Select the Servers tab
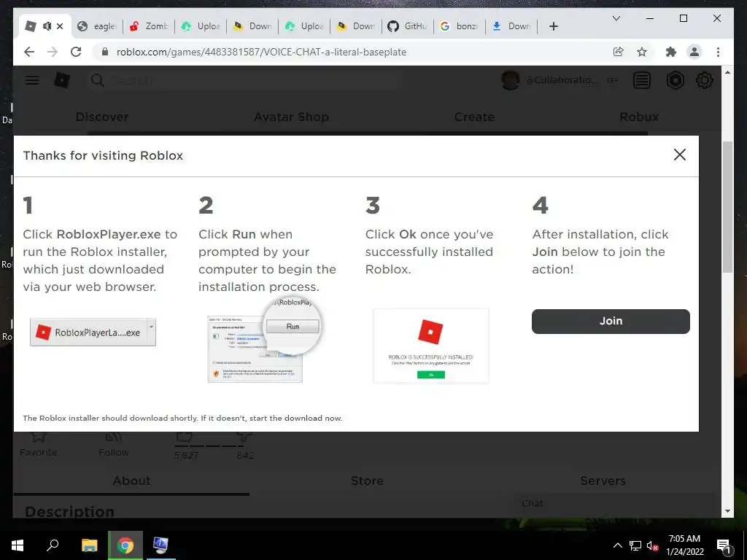 tap(603, 481)
